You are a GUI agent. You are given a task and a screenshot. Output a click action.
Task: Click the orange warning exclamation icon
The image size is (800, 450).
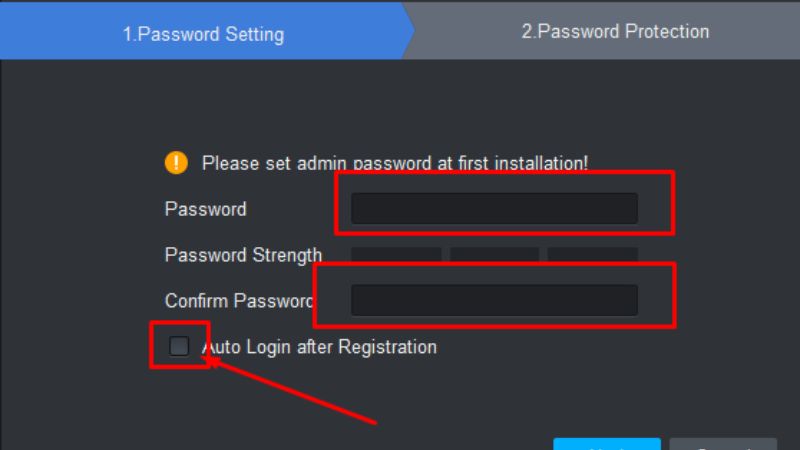[176, 162]
